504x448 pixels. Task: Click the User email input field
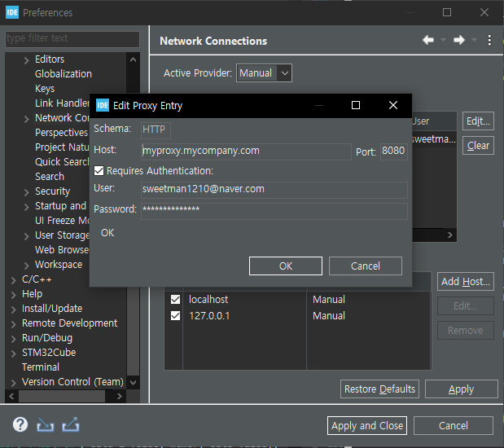pos(274,190)
